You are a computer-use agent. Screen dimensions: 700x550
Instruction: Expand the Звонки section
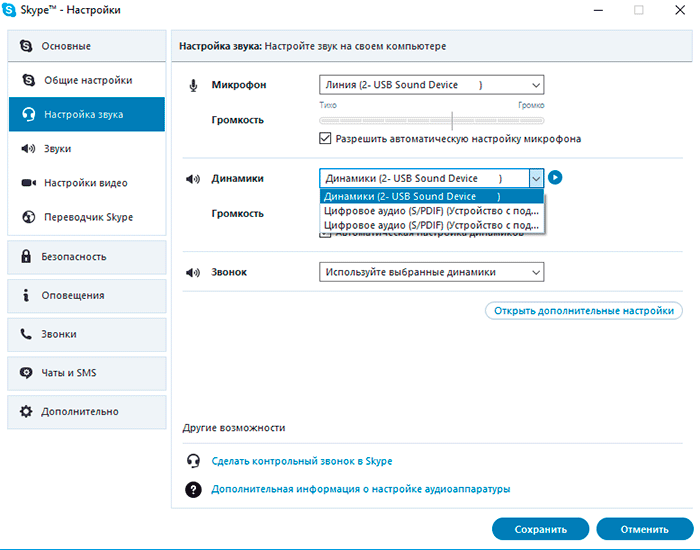[x=87, y=334]
